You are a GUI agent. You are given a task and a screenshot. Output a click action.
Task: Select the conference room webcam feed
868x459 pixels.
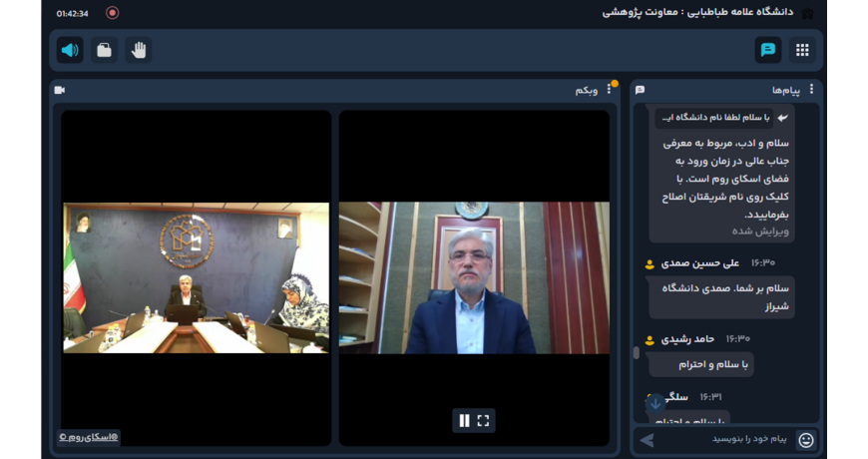pos(196,278)
